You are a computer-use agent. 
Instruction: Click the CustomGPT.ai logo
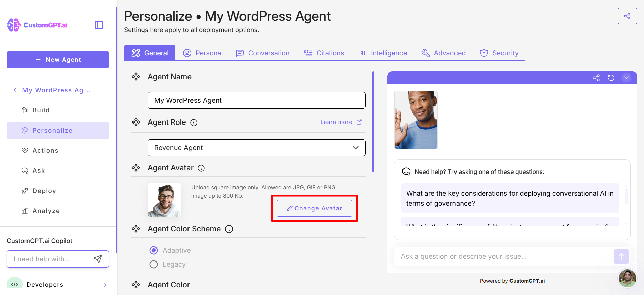pos(37,25)
